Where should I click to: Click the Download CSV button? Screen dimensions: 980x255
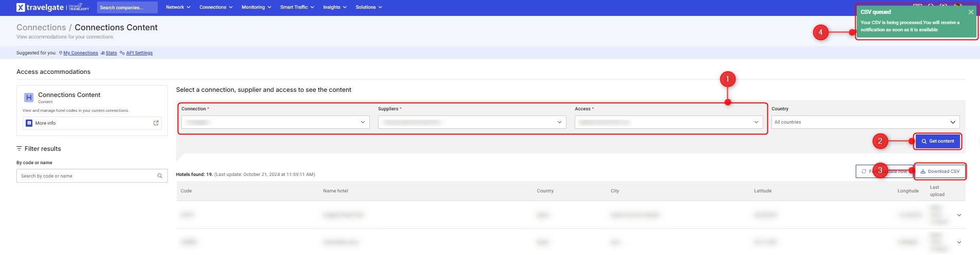[940, 171]
